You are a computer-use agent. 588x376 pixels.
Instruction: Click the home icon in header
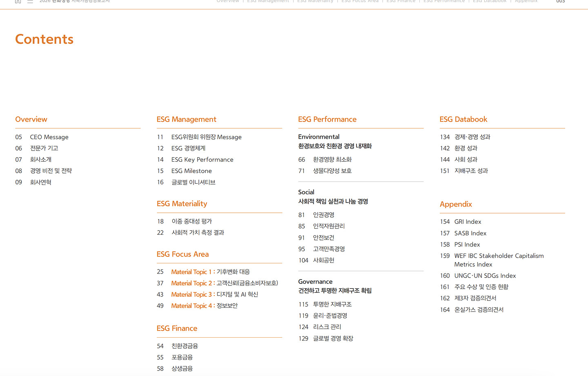(x=18, y=1)
